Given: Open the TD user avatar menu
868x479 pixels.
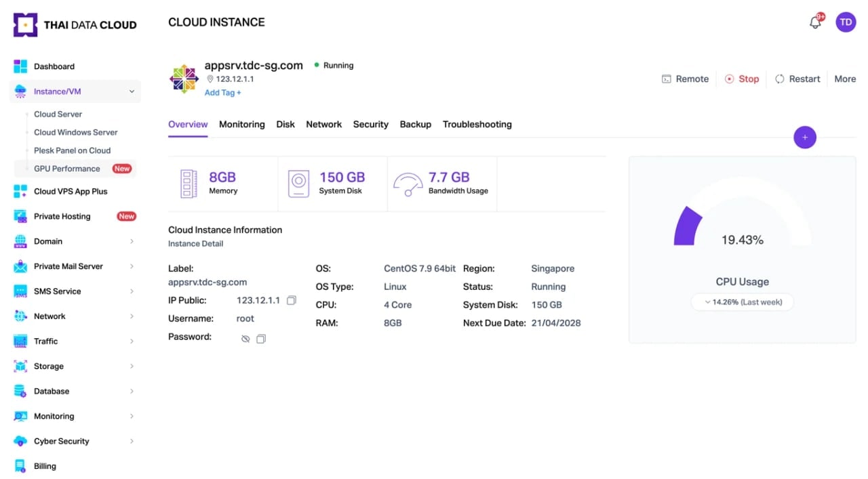Looking at the screenshot, I should (846, 22).
